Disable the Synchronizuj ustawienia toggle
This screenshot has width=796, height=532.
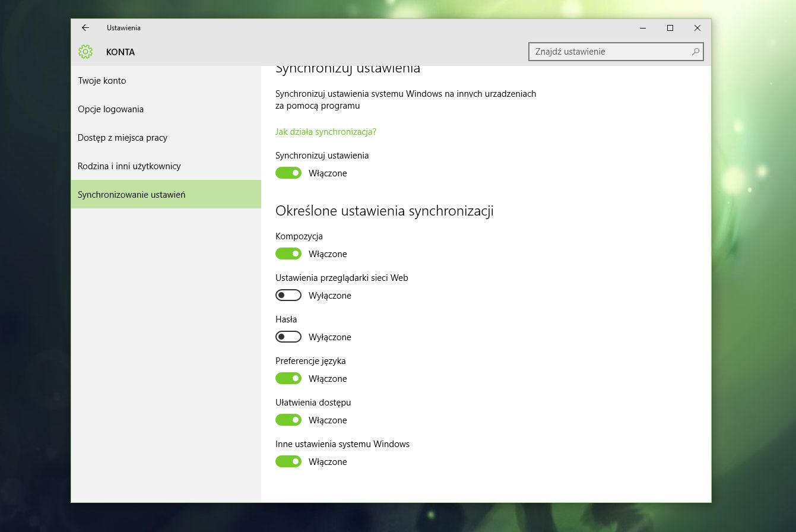point(288,173)
